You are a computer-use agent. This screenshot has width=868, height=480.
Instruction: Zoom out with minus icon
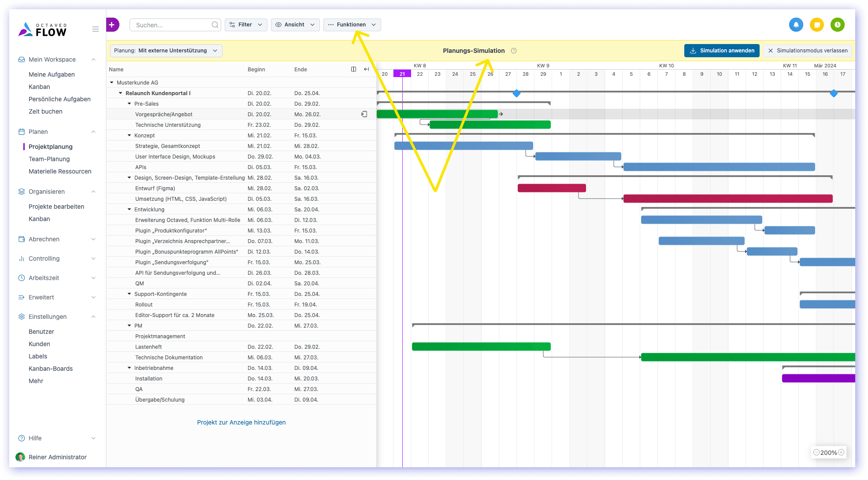816,452
